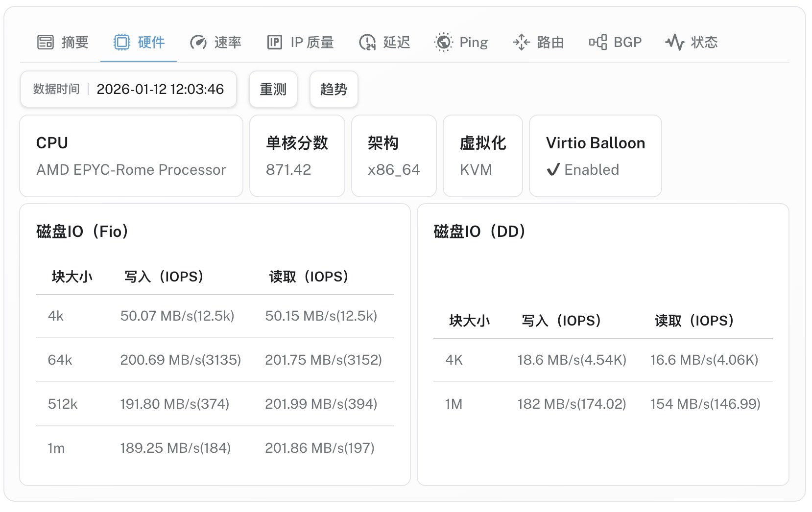Select the AMD EPYC-Rome Processor CPU card
This screenshot has width=812, height=512.
(130, 156)
